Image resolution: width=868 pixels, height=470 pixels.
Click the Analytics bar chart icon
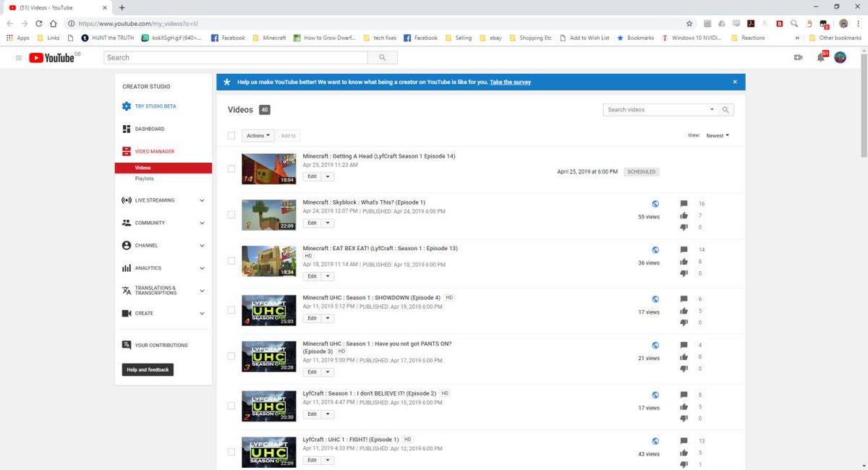tap(127, 268)
